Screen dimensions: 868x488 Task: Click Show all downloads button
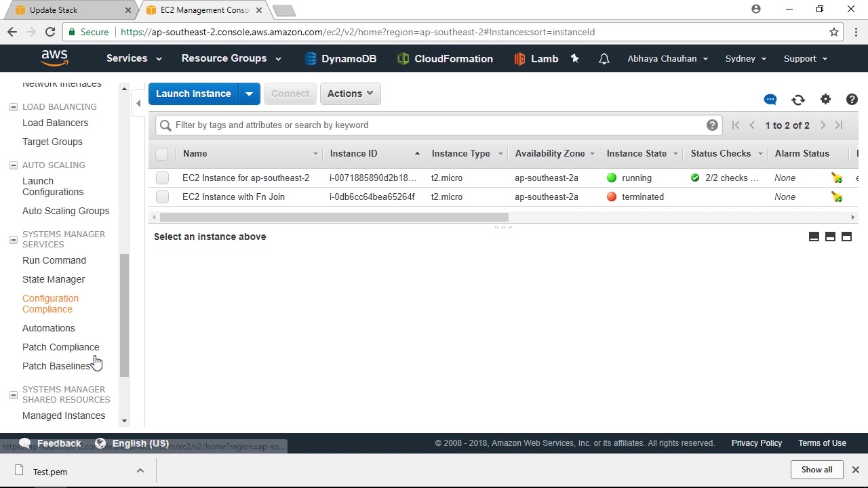[x=816, y=470]
